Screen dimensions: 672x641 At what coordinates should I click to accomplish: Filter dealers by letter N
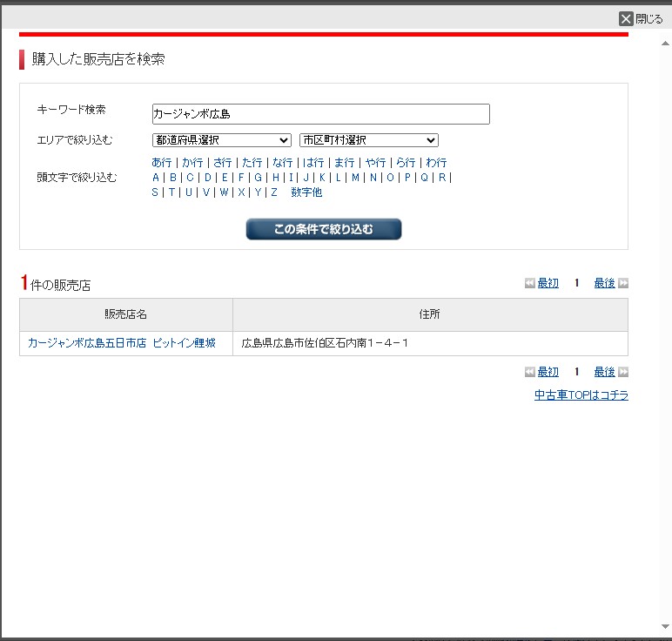coord(373,178)
